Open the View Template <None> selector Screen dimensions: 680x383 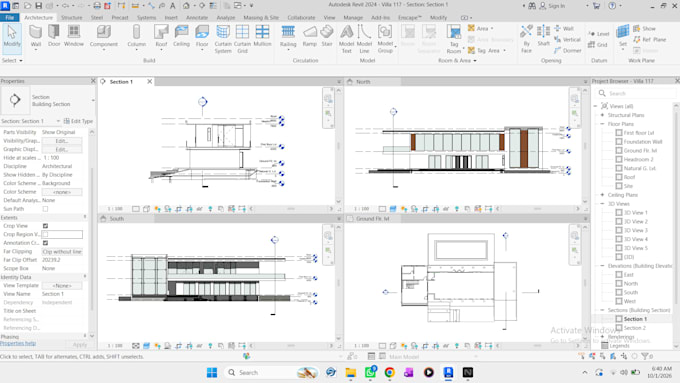[x=62, y=285]
